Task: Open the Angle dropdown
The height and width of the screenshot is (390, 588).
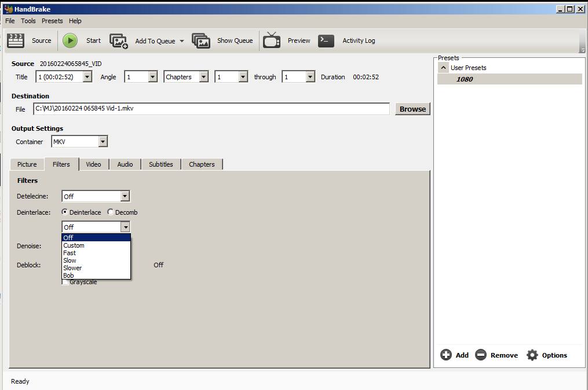Action: (152, 77)
